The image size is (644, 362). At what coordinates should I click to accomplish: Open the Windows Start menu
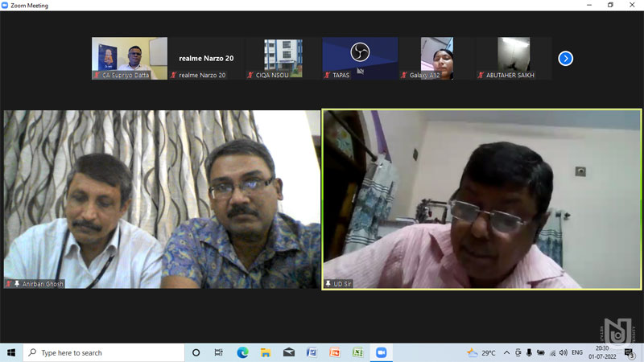11,352
